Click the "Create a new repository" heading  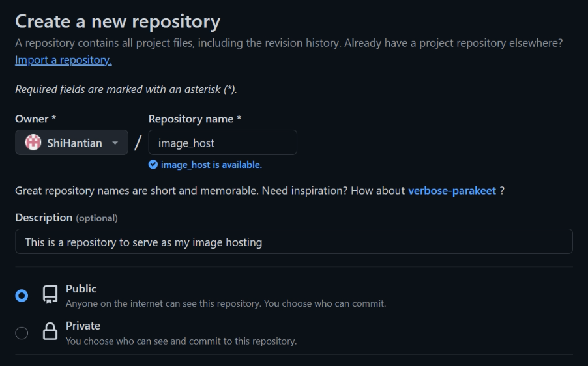click(x=117, y=21)
